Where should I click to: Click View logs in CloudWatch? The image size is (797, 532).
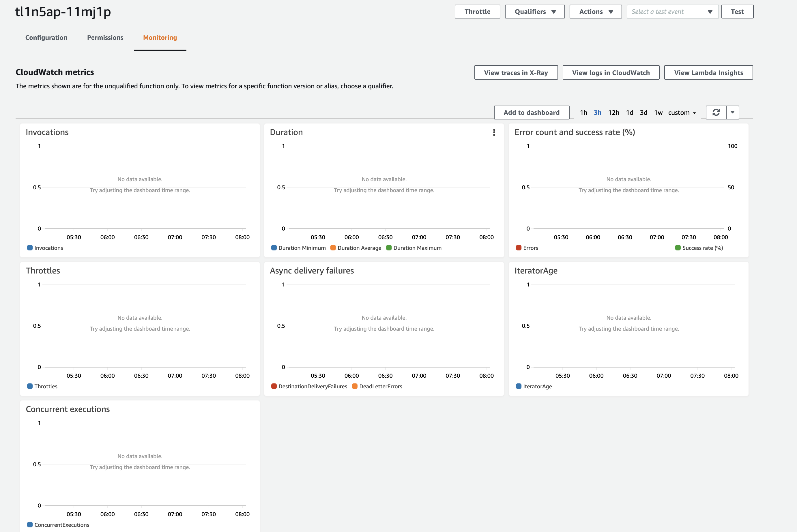click(x=611, y=72)
